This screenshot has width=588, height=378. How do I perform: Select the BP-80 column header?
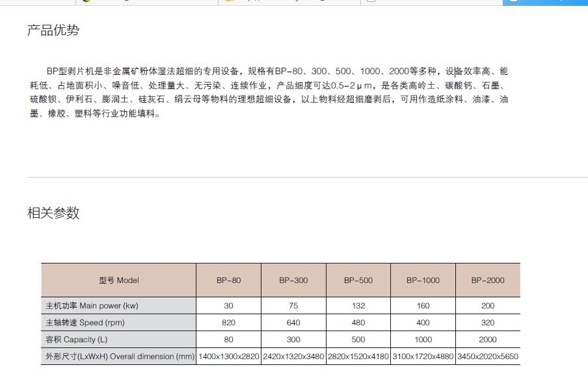(x=228, y=280)
